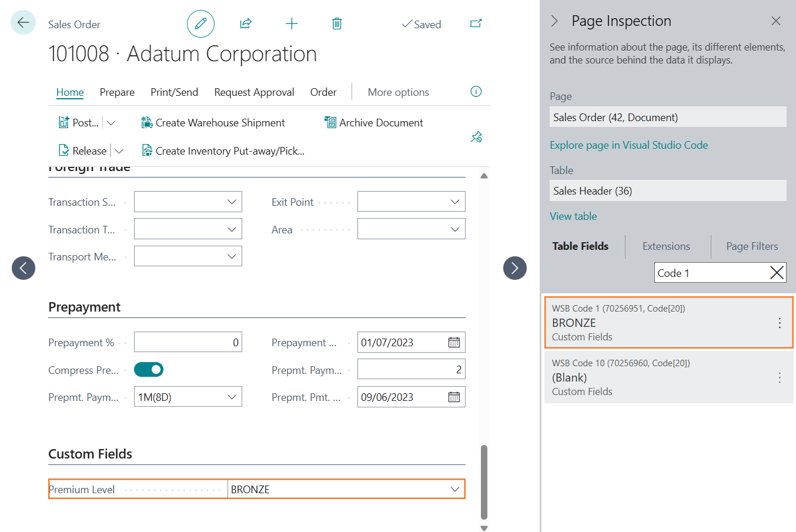Open the Exit Point dropdown
Viewport: 796px width, 532px height.
[x=454, y=202]
